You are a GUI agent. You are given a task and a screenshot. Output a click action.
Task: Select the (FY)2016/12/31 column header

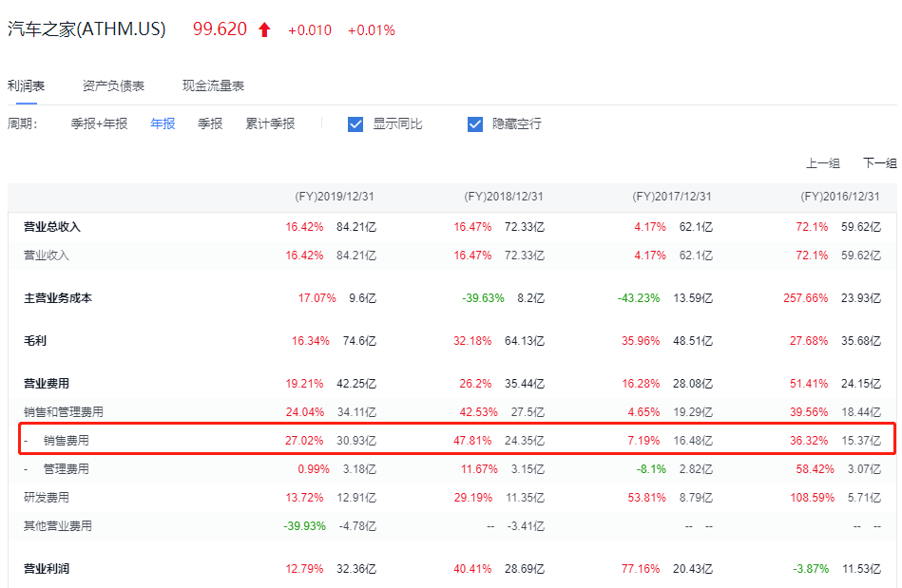pos(840,197)
